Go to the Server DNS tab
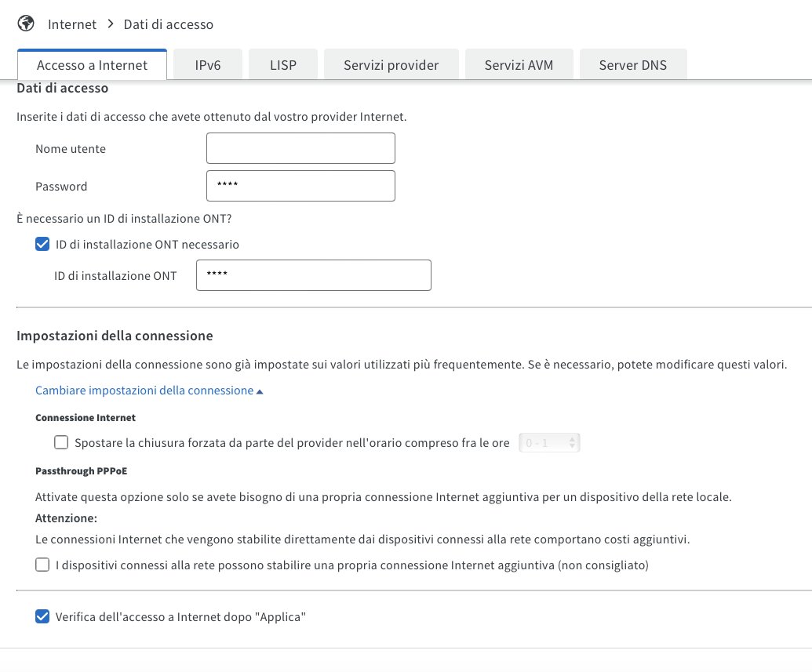Viewport: 812px width, 672px height. point(632,65)
